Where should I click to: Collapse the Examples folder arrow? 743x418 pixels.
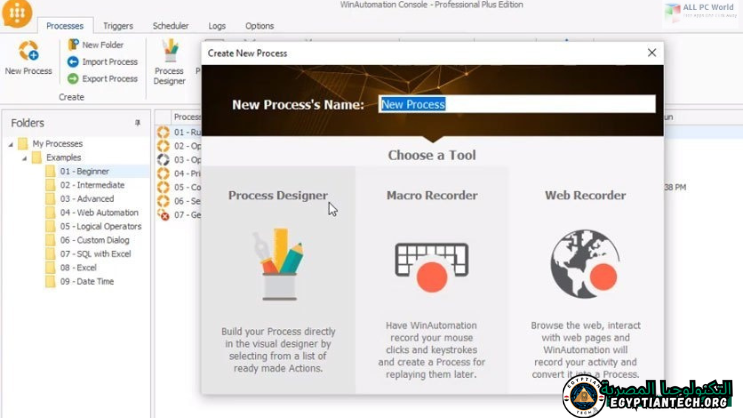(x=25, y=158)
